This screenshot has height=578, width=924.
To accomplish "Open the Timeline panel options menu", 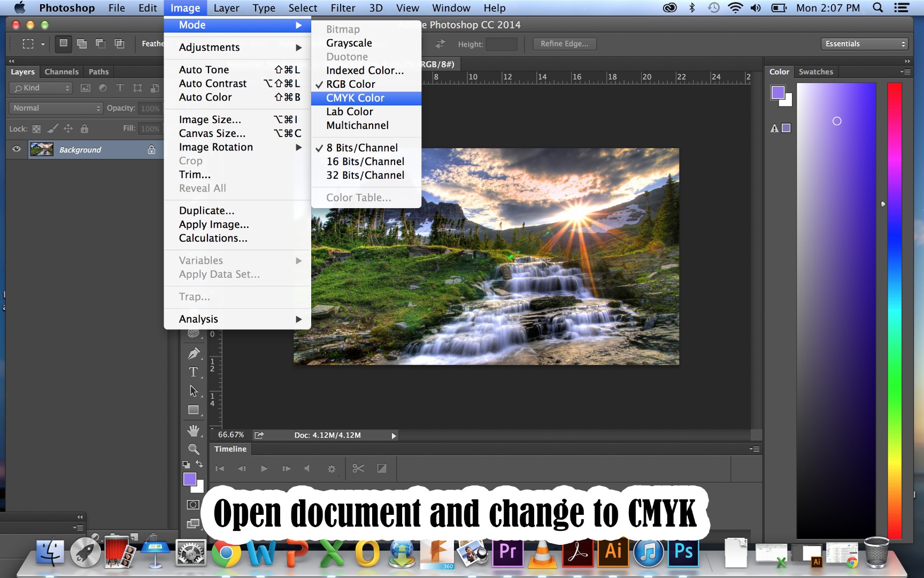I will click(754, 449).
